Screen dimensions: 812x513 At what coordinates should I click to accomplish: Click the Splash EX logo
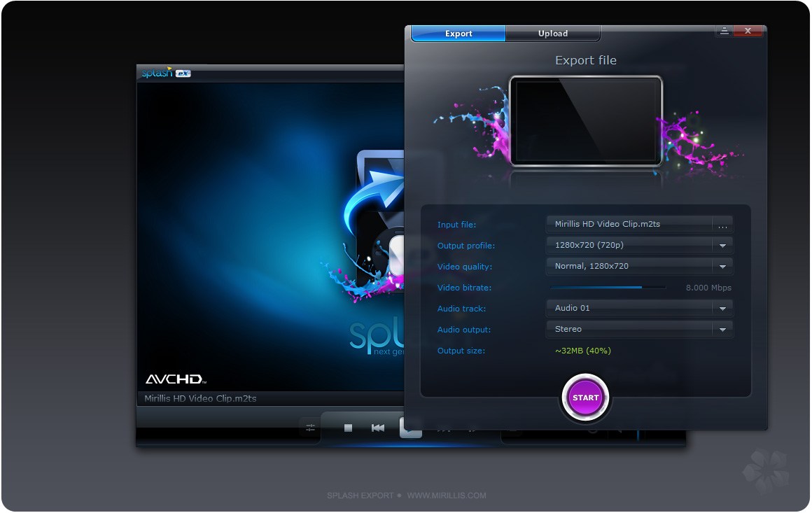[166, 73]
